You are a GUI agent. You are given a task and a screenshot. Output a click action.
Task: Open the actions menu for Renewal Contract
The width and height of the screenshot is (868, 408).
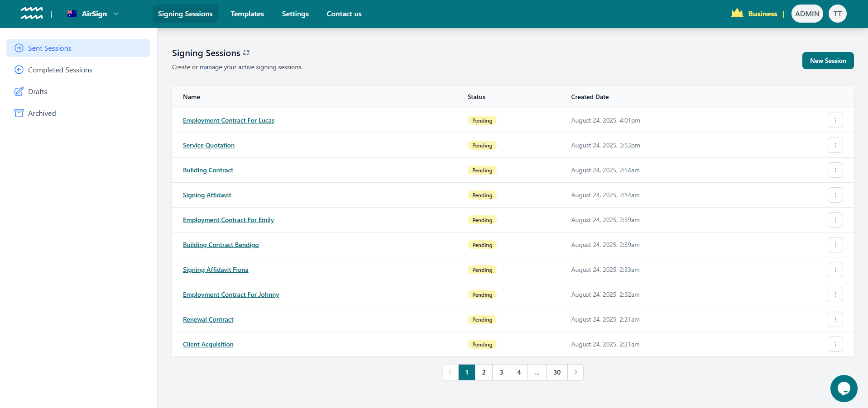point(835,319)
